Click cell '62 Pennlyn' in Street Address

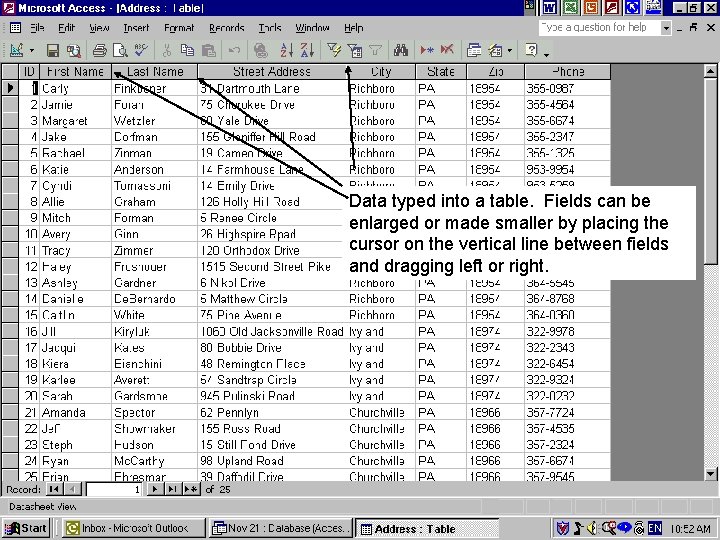pyautogui.click(x=271, y=412)
